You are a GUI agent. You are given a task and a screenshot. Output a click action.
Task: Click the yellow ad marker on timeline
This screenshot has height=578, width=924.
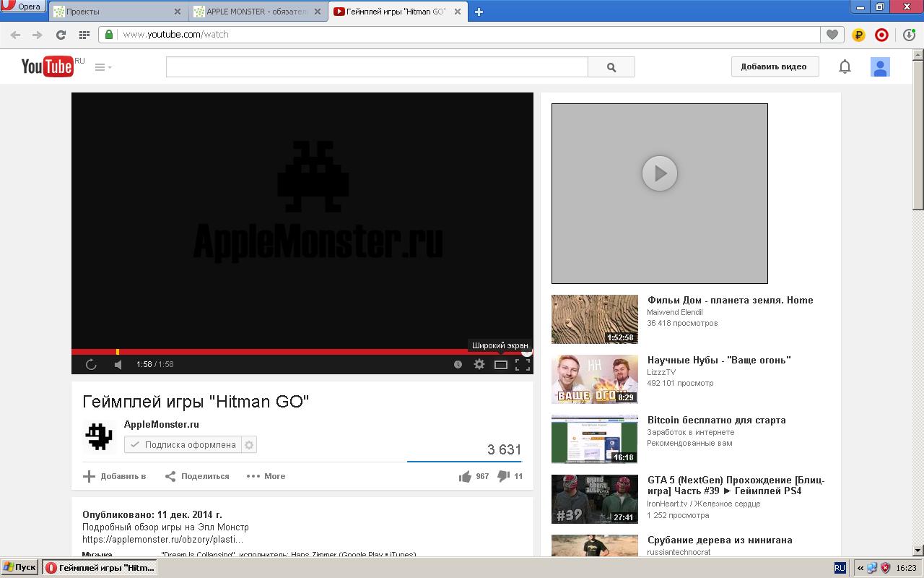pos(118,352)
